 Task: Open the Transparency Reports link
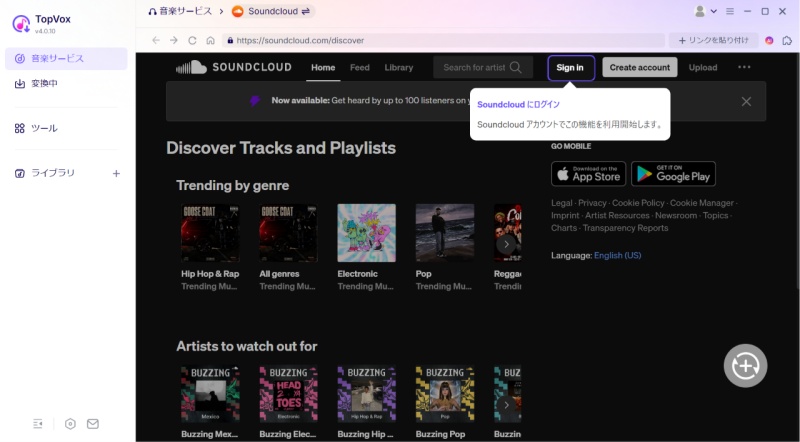pyautogui.click(x=626, y=228)
